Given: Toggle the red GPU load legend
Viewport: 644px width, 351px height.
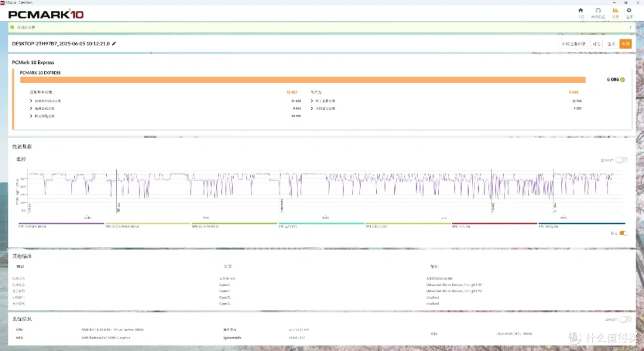Looking at the screenshot, I should pos(494,225).
